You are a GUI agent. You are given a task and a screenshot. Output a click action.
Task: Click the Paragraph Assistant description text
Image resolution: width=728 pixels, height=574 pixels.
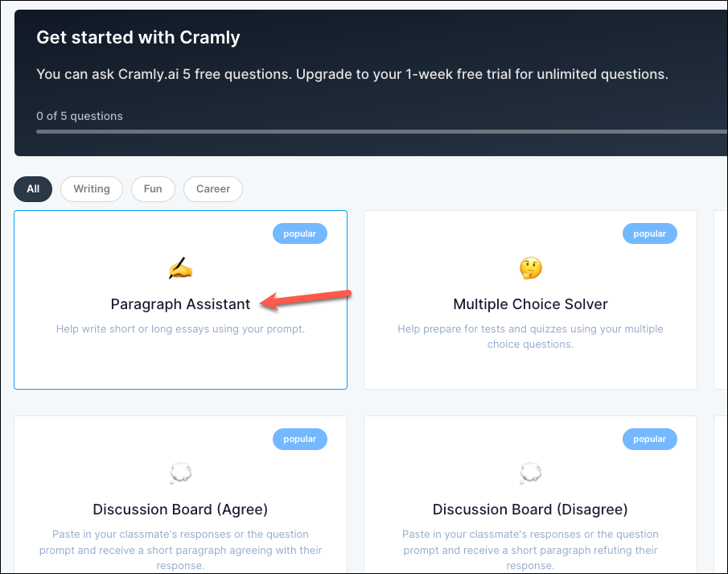180,329
